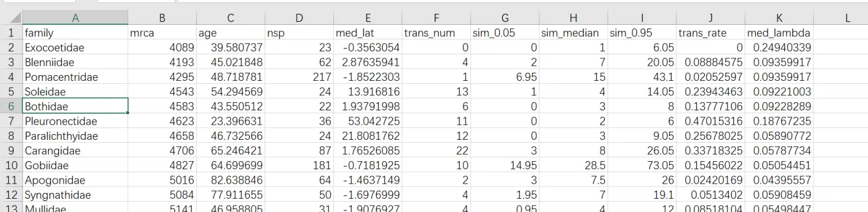Select column K header
The image size is (868, 212).
779,18
